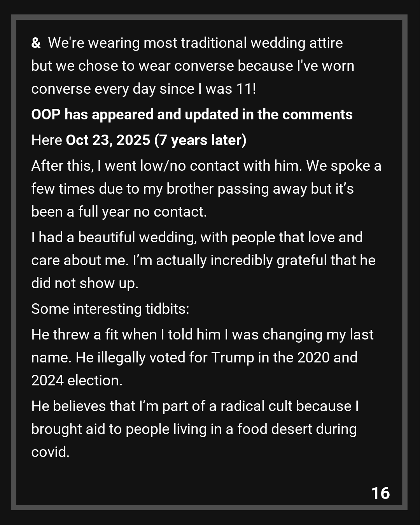This screenshot has height=525, width=420.
Task: Click the page number 16
Action: 380,493
